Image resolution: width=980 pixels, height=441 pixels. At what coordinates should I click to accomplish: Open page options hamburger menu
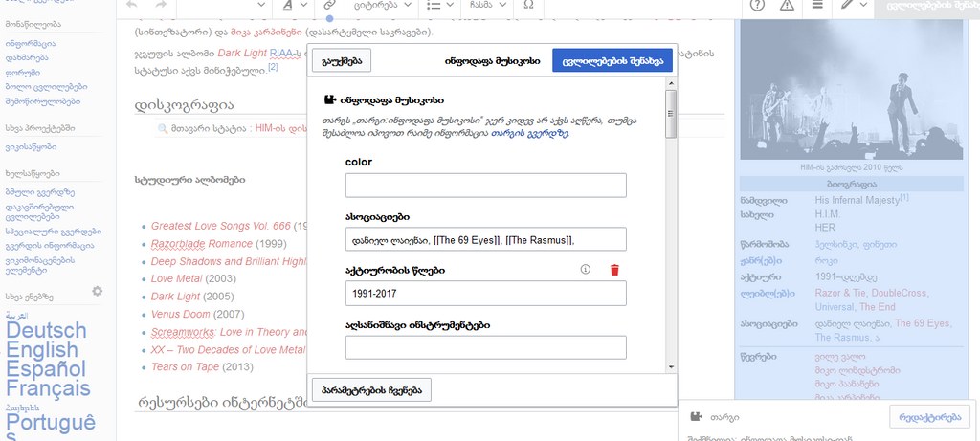(817, 5)
